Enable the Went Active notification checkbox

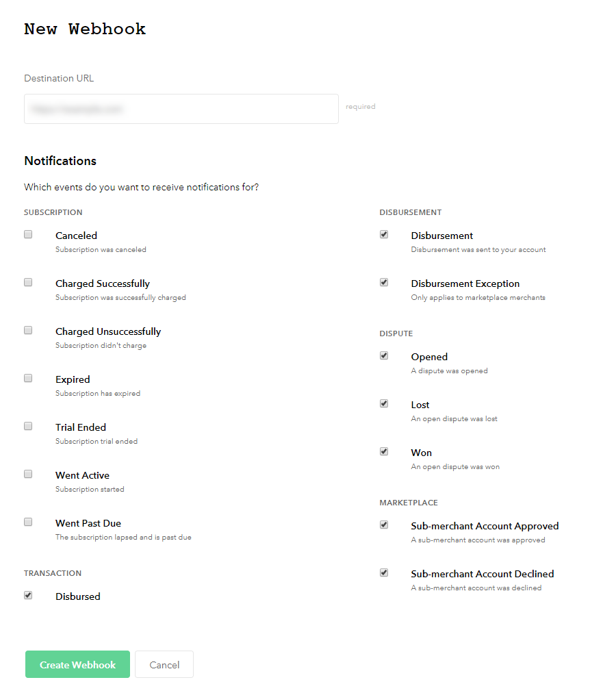click(x=28, y=474)
